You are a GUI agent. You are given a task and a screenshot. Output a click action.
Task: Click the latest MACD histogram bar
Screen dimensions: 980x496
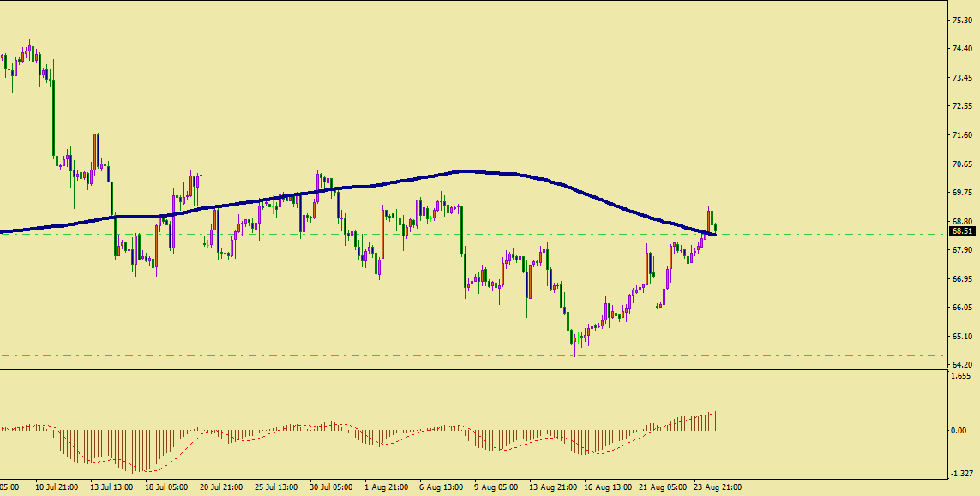pyautogui.click(x=714, y=421)
